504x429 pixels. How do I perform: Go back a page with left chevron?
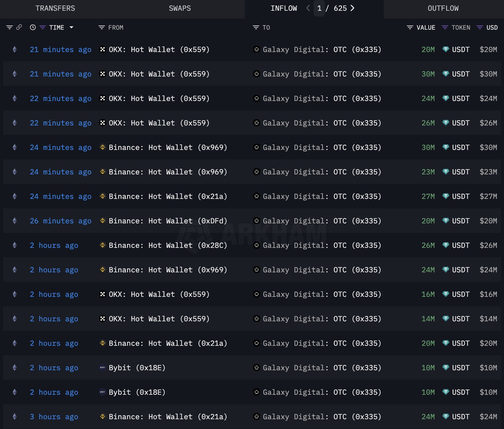(x=308, y=8)
